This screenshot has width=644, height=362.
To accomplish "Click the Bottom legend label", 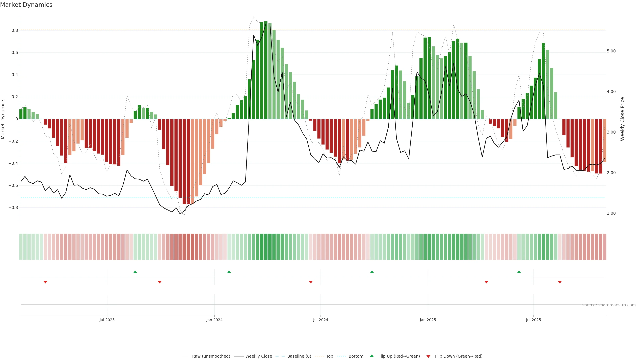I will click(x=356, y=356).
